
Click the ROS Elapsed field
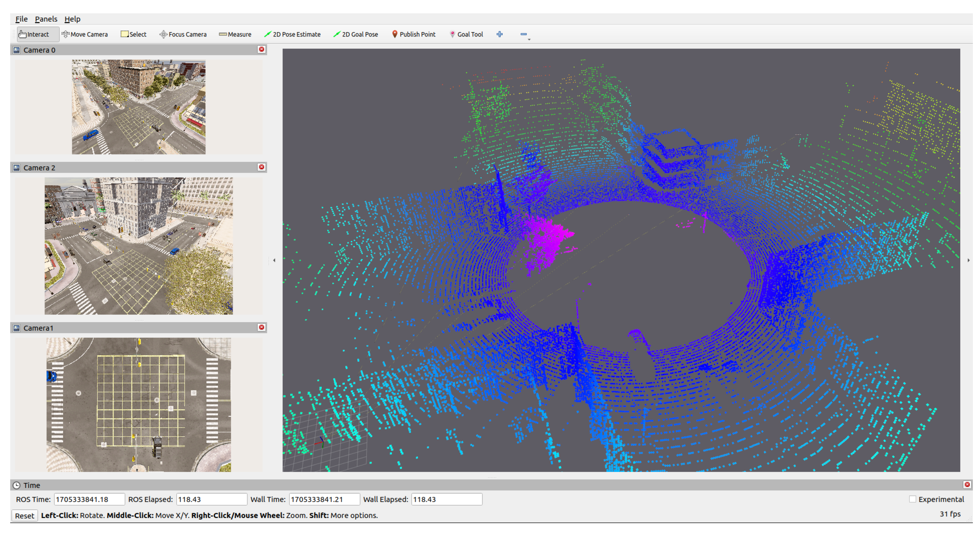point(211,499)
